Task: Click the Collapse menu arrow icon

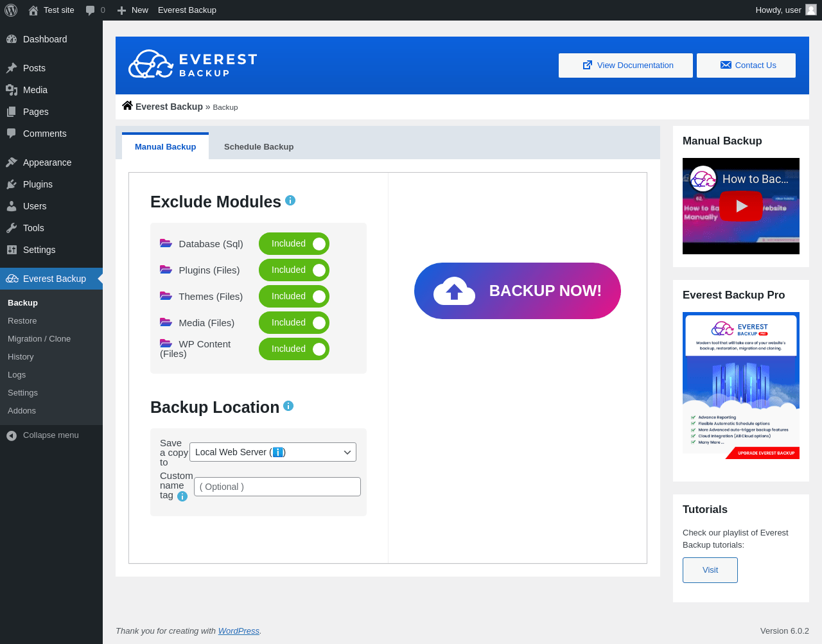Action: tap(12, 435)
